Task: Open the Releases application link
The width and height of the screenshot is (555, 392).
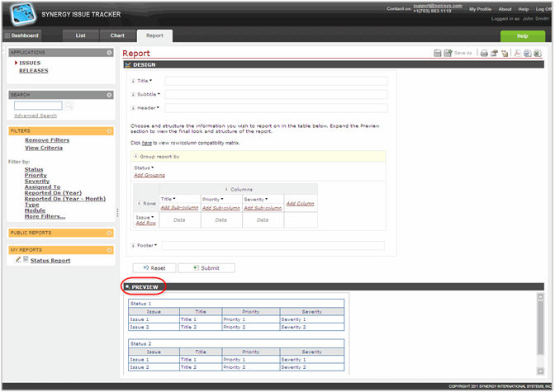Action: (x=34, y=70)
